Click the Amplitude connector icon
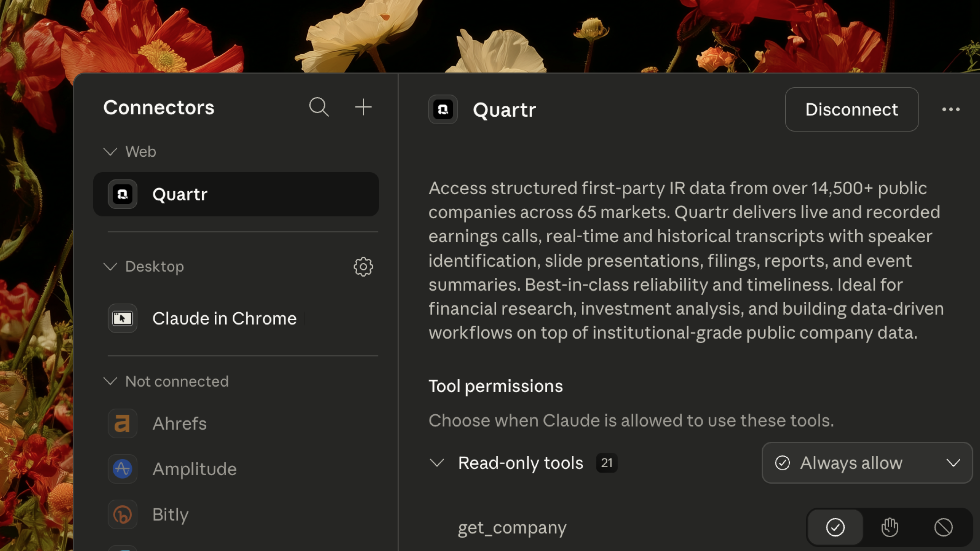 (122, 469)
